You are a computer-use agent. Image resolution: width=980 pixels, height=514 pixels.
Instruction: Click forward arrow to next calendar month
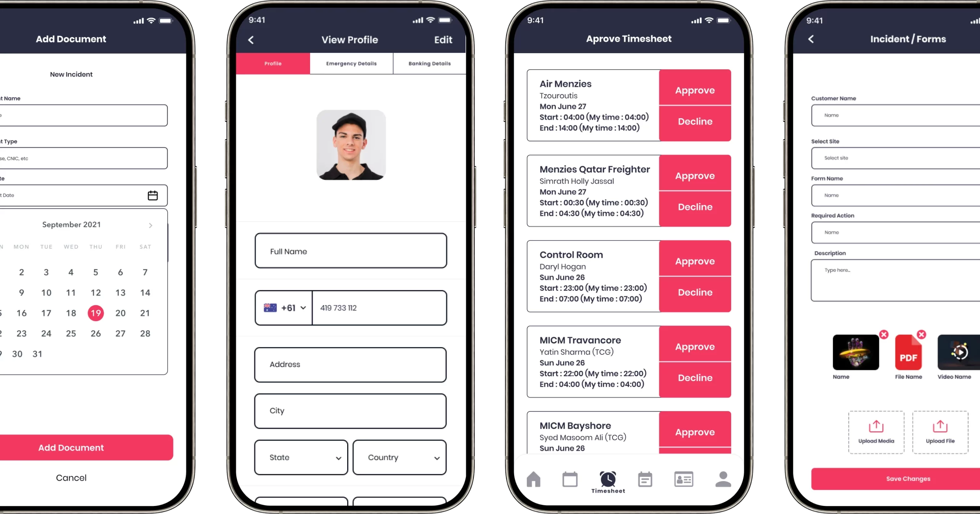tap(150, 225)
